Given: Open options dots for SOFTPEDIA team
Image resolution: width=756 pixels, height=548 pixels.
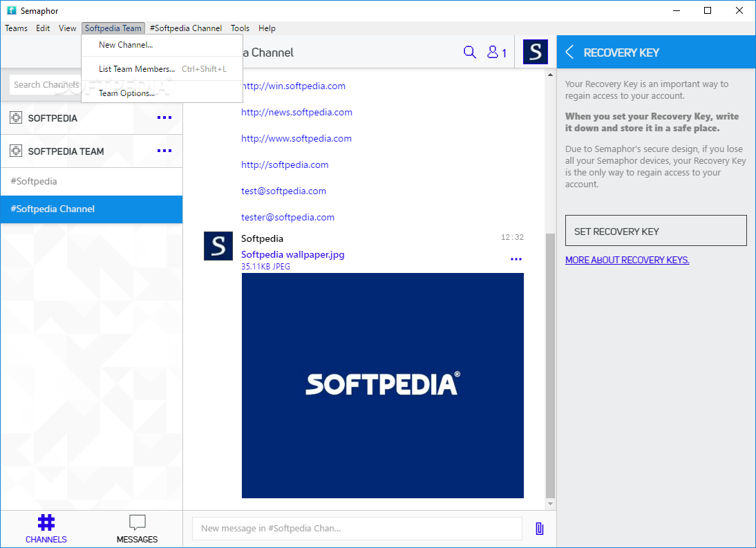Looking at the screenshot, I should click(164, 117).
